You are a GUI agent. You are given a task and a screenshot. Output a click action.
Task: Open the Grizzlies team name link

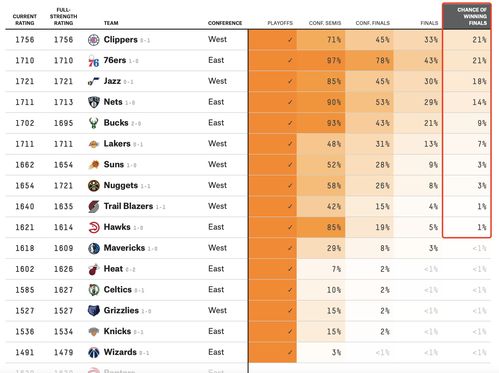click(121, 311)
